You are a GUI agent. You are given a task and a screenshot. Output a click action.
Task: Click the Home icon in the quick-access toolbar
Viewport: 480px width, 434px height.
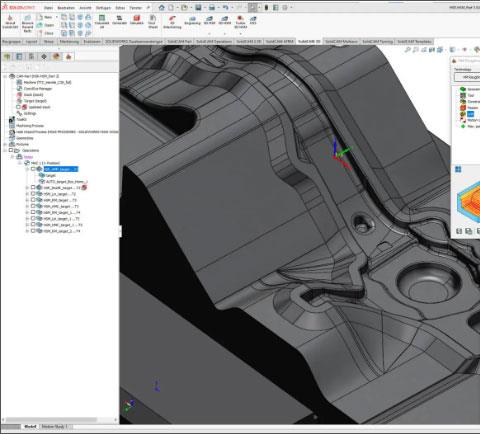pos(162,7)
